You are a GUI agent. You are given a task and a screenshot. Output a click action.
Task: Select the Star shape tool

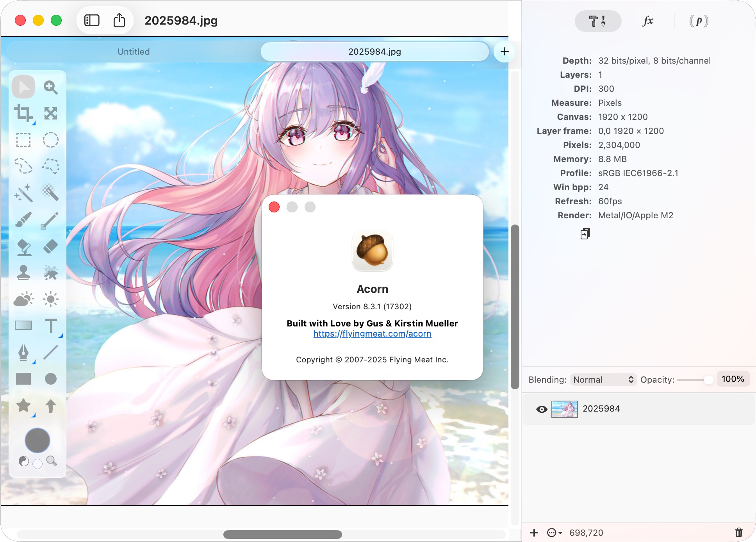tap(23, 405)
